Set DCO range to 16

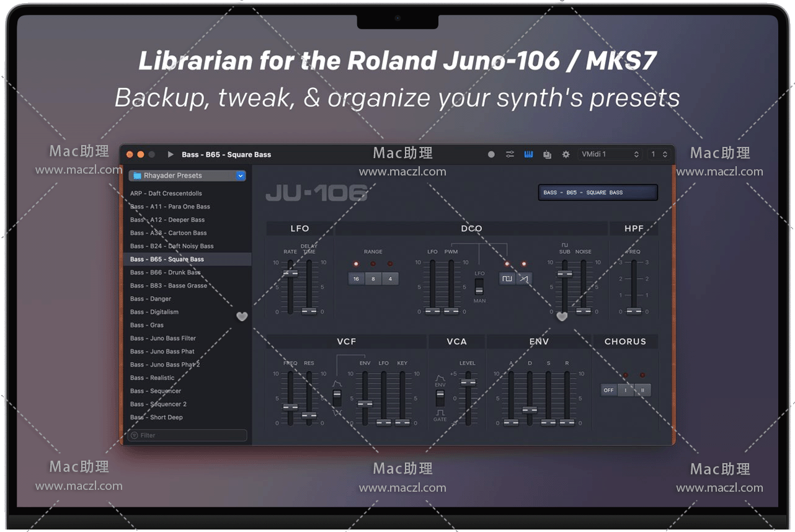click(356, 279)
